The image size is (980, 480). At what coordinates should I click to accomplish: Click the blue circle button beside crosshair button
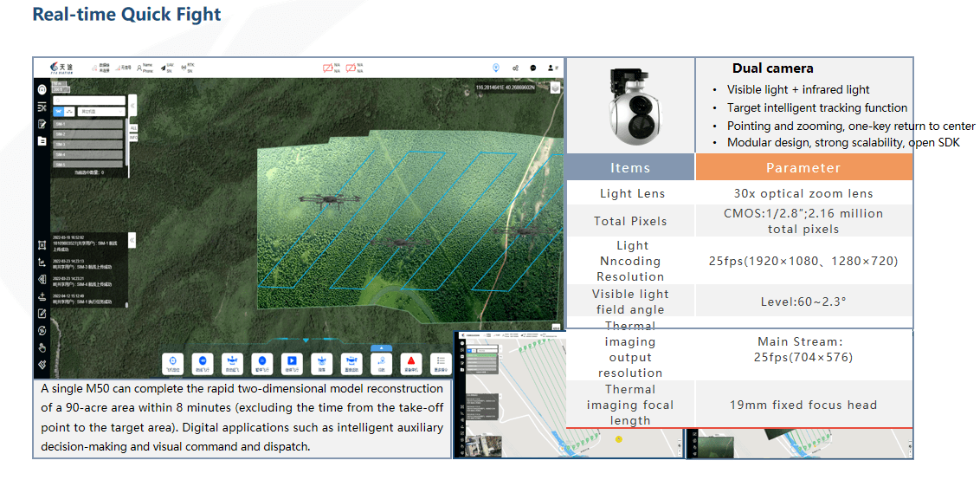203,363
